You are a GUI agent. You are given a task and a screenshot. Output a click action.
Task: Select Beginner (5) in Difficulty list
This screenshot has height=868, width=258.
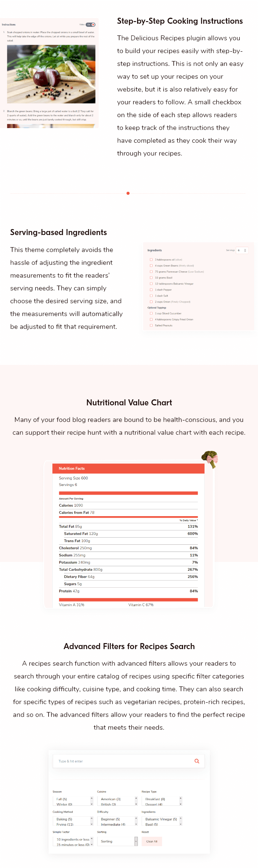pyautogui.click(x=110, y=819)
